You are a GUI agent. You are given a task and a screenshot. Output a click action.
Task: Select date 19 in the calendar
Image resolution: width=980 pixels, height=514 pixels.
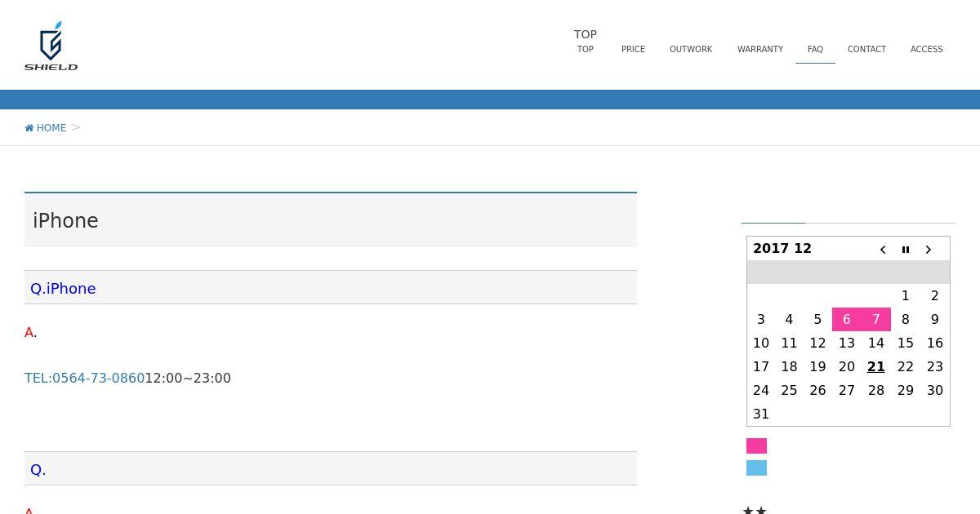(x=817, y=367)
